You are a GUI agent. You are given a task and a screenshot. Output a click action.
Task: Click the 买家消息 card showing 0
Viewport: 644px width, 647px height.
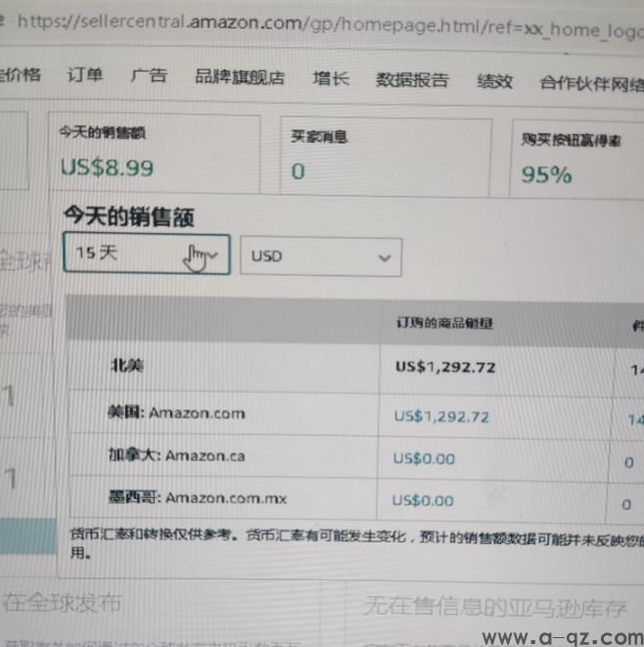point(387,157)
